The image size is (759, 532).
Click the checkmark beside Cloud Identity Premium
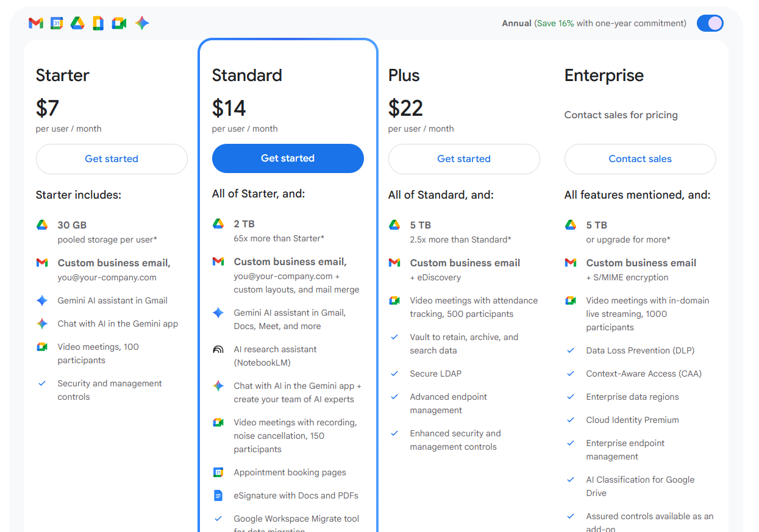(571, 420)
